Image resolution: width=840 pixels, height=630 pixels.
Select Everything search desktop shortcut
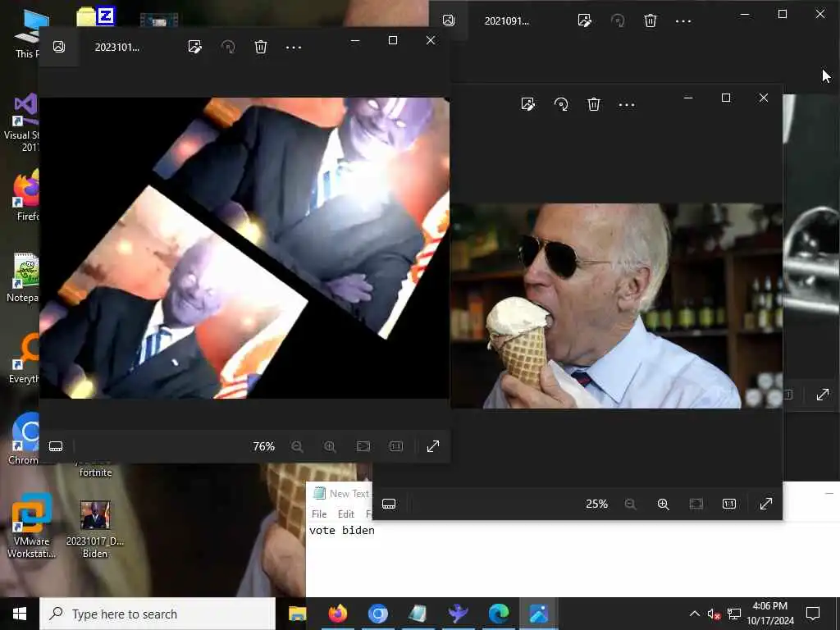[x=24, y=358]
